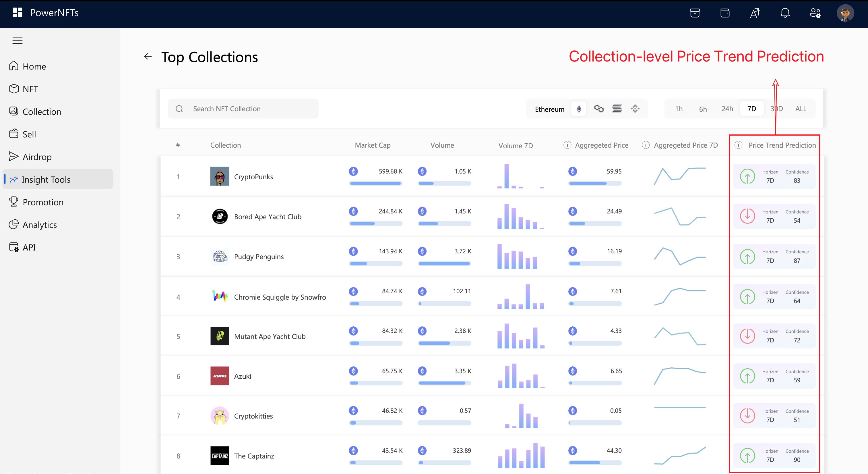Screen dimensions: 868x474
Task: Click Cryptokitties down-trend prediction arrow
Action: click(x=747, y=416)
